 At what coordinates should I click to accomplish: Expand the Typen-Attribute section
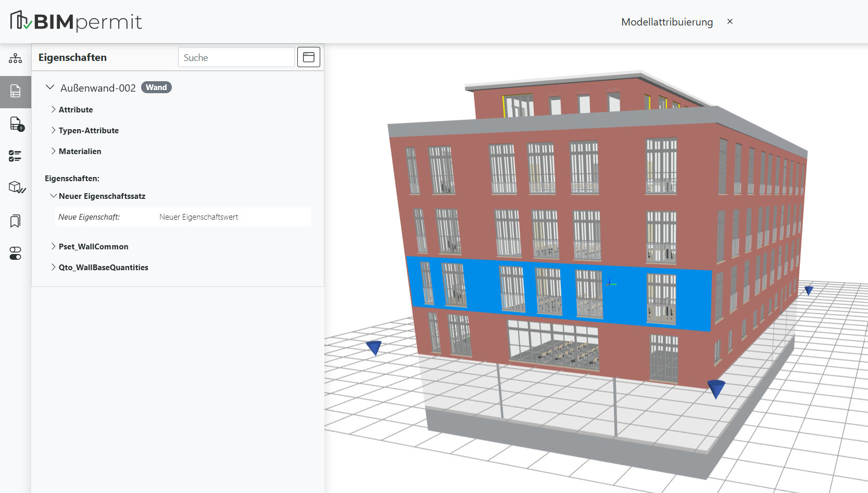click(53, 130)
